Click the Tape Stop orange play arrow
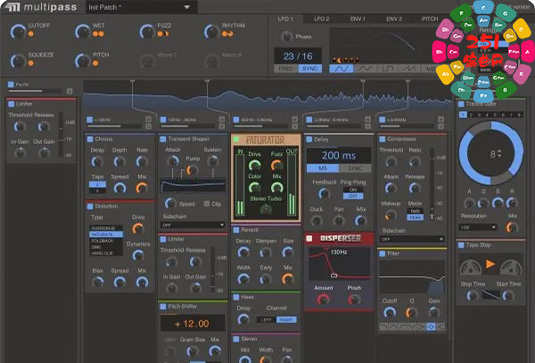Image resolution: width=535 pixels, height=363 pixels. [x=490, y=264]
